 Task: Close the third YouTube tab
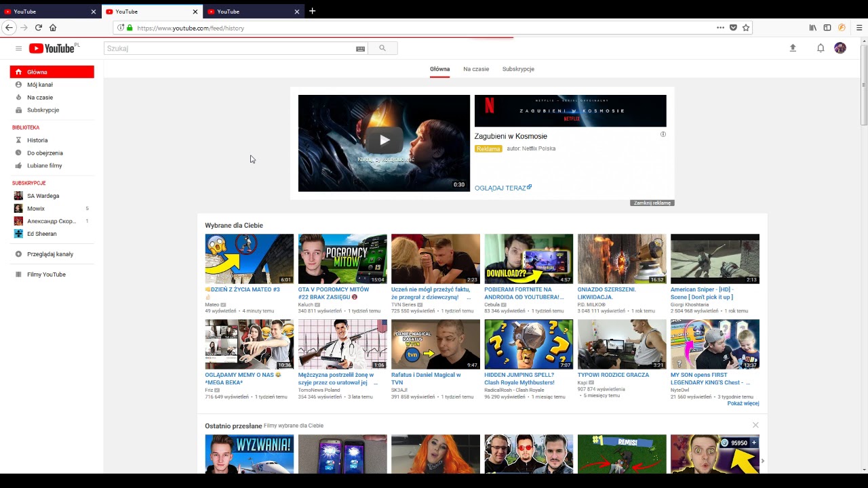[x=297, y=12]
